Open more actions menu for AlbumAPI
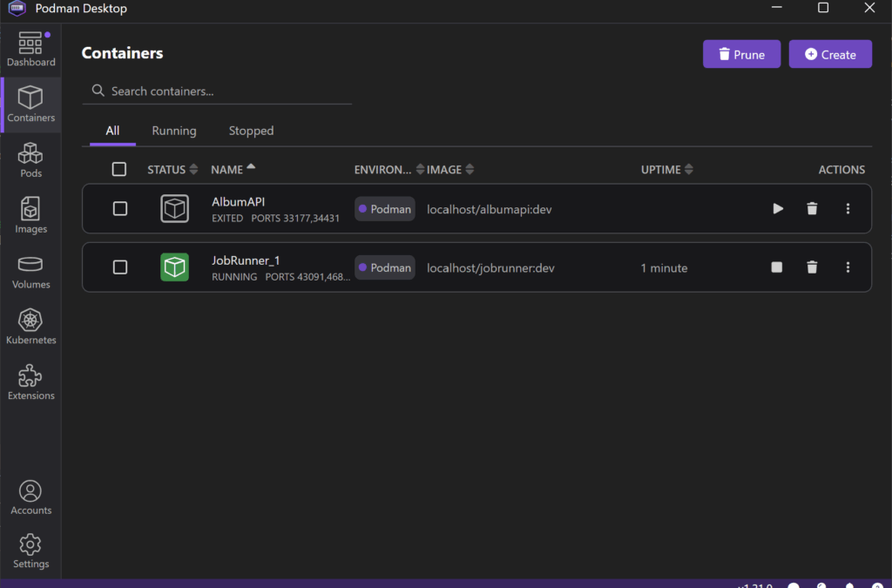892x588 pixels. click(848, 209)
